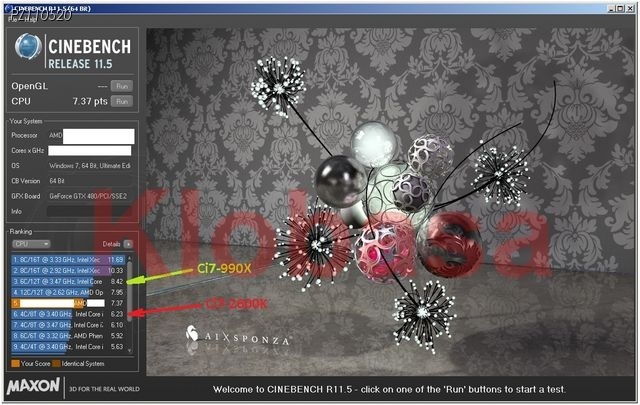This screenshot has width=640, height=405.
Task: Select ranking row 8 6C/6T AMD Phen
Action: pyautogui.click(x=68, y=336)
